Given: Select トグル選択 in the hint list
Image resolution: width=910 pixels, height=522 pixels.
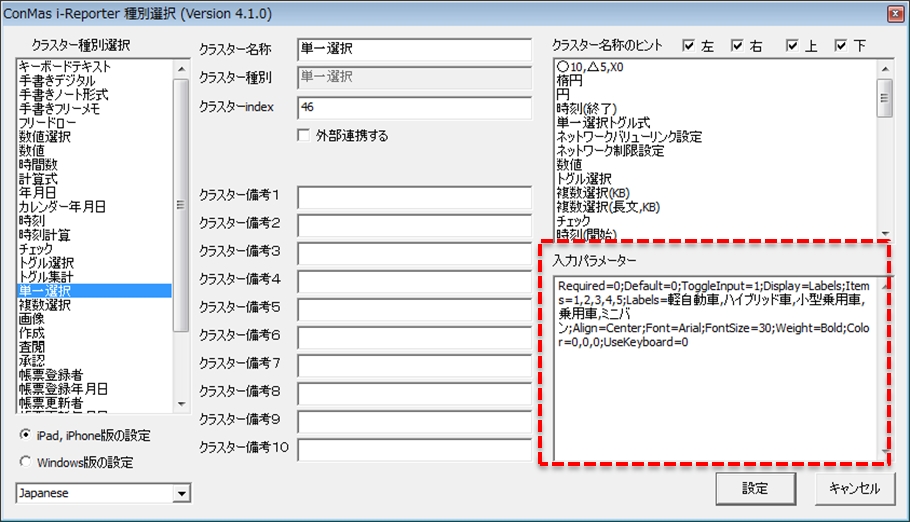Looking at the screenshot, I should coord(583,178).
